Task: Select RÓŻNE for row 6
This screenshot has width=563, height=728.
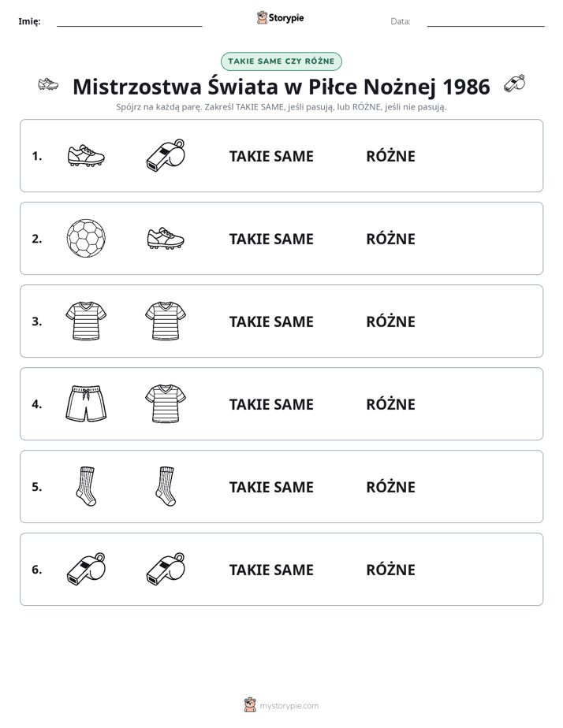Action: click(390, 570)
